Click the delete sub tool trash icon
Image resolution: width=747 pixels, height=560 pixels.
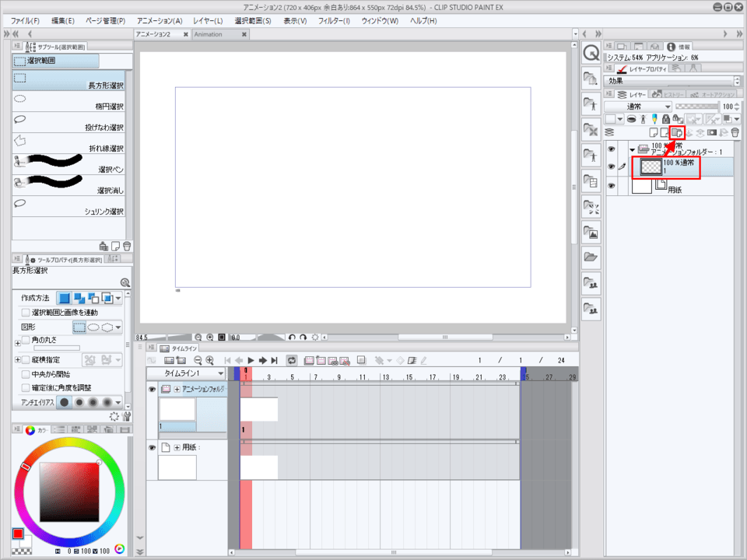coord(127,247)
